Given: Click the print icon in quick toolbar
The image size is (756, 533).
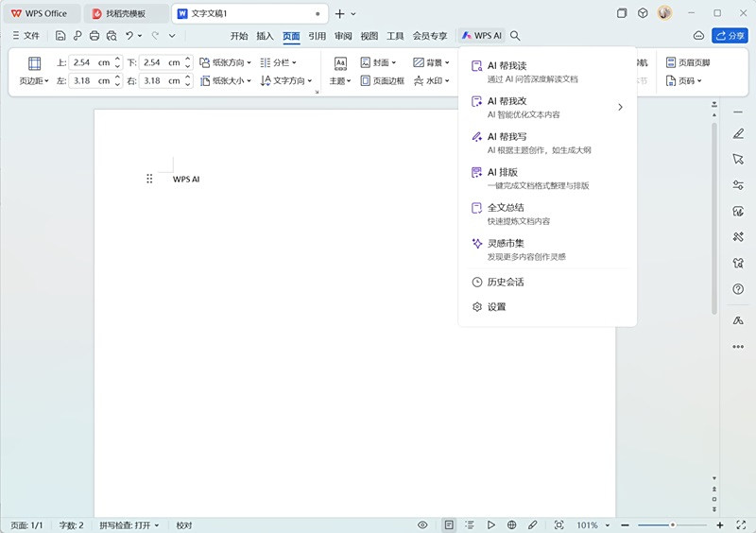Looking at the screenshot, I should pyautogui.click(x=94, y=36).
